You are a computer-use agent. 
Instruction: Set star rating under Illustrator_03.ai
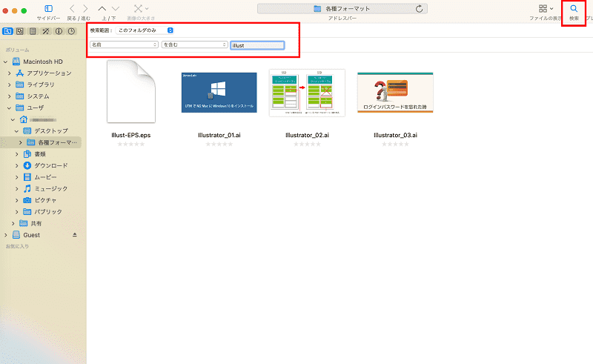click(x=395, y=144)
